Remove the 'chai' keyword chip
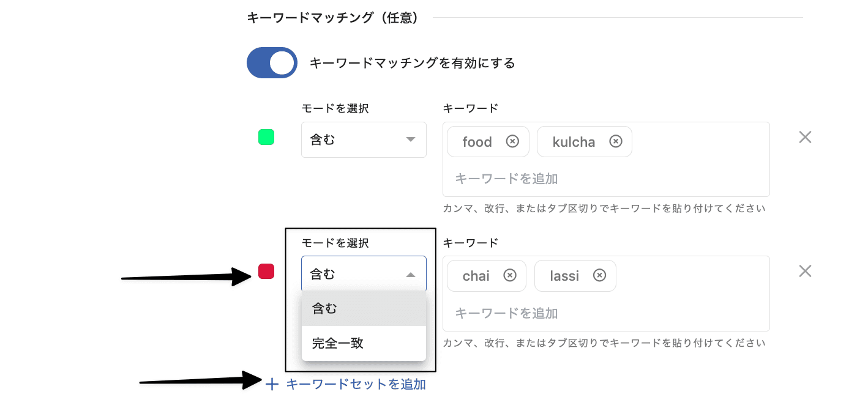Screen dimensions: 868x411 (509, 276)
